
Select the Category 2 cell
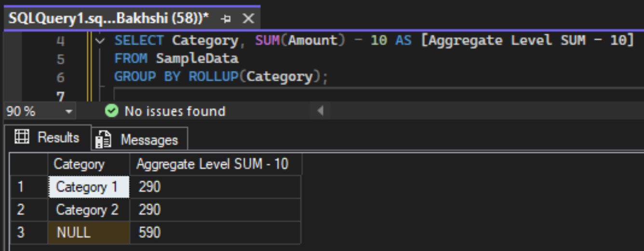(89, 210)
